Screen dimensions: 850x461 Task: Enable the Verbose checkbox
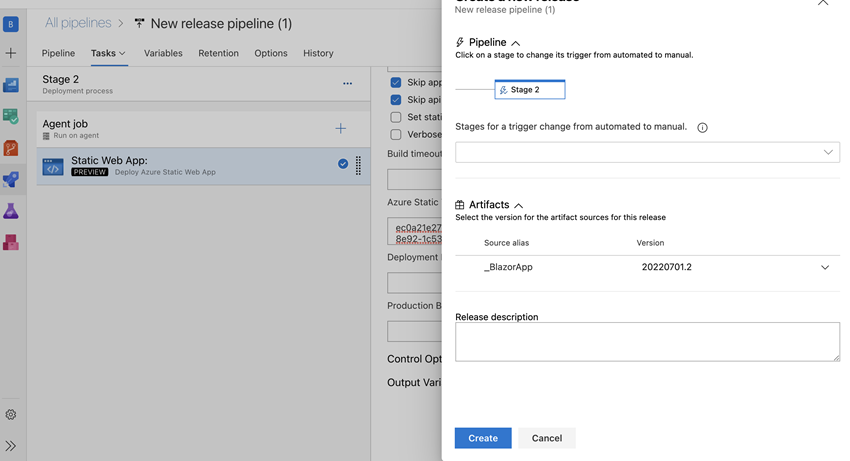tap(396, 135)
